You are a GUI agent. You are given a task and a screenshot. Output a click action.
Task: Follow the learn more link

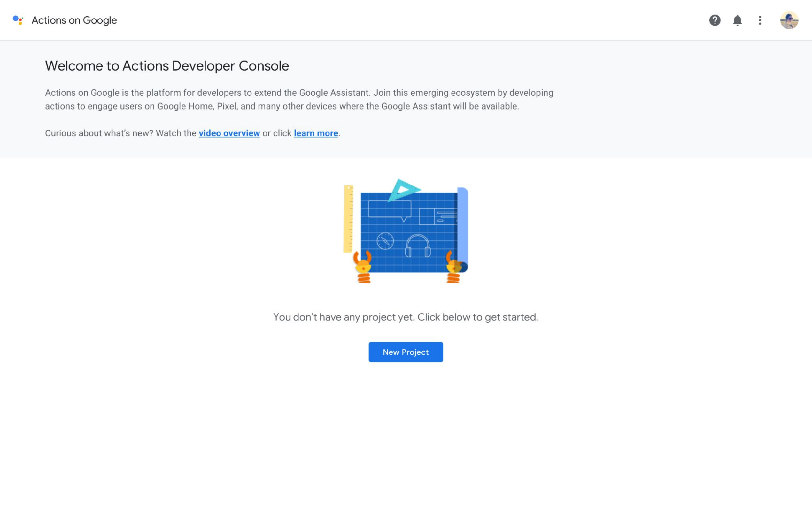point(316,133)
